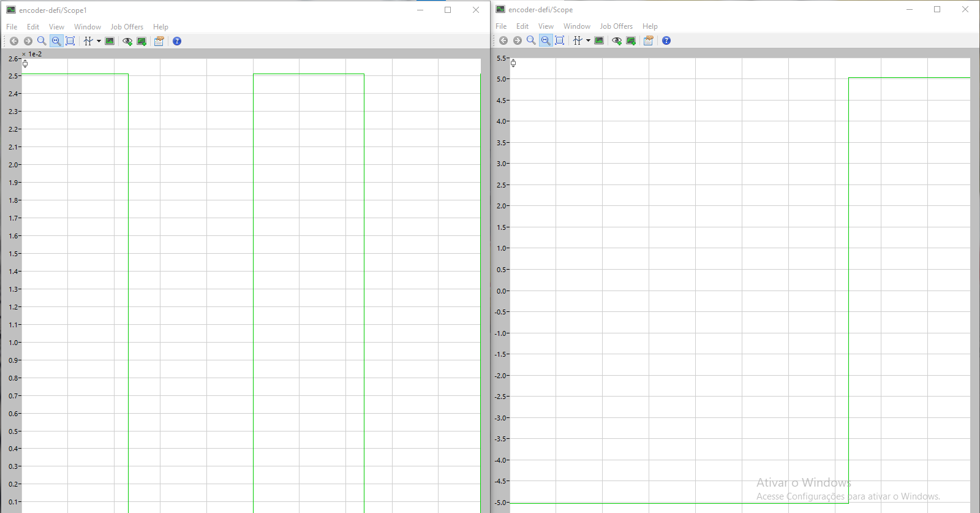
Task: Select free zoom magnifier in right-hand Scope window
Action: click(x=531, y=40)
